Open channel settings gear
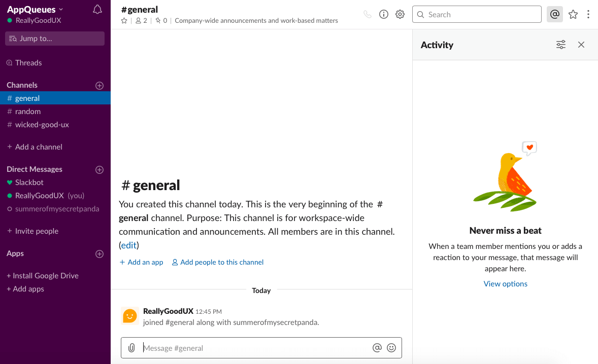Viewport: 598px width, 364px height. [400, 14]
